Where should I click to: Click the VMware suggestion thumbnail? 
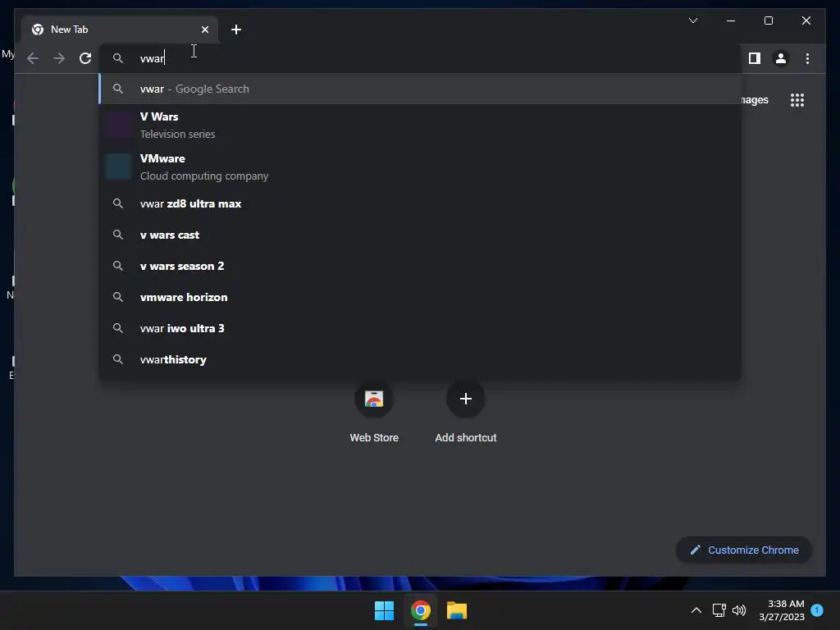point(118,167)
